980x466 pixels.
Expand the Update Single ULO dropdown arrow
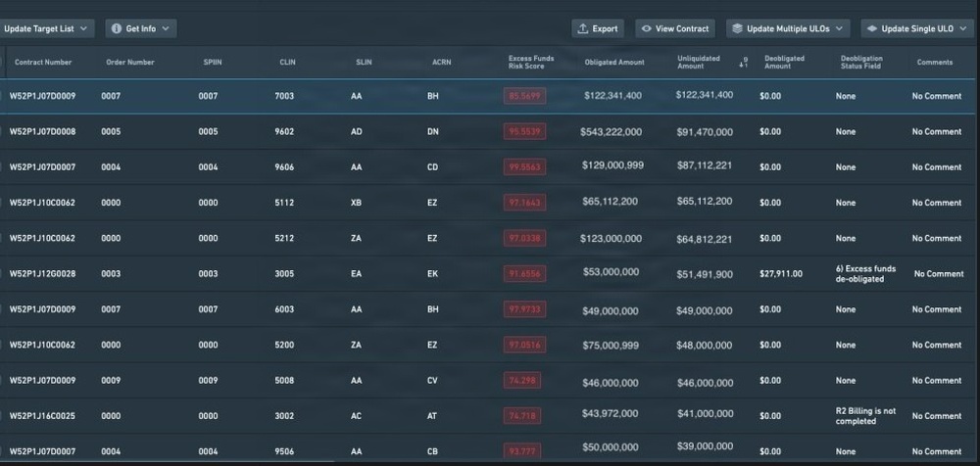(962, 28)
